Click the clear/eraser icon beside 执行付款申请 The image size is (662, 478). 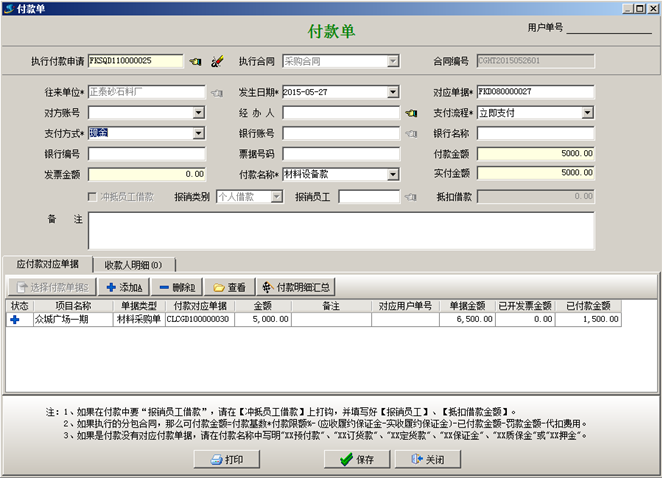[216, 61]
